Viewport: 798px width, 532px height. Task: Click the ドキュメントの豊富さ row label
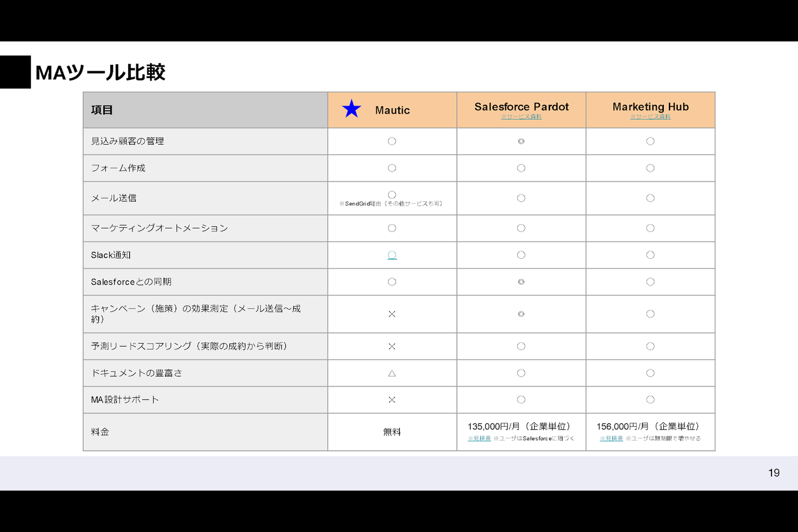click(136, 373)
